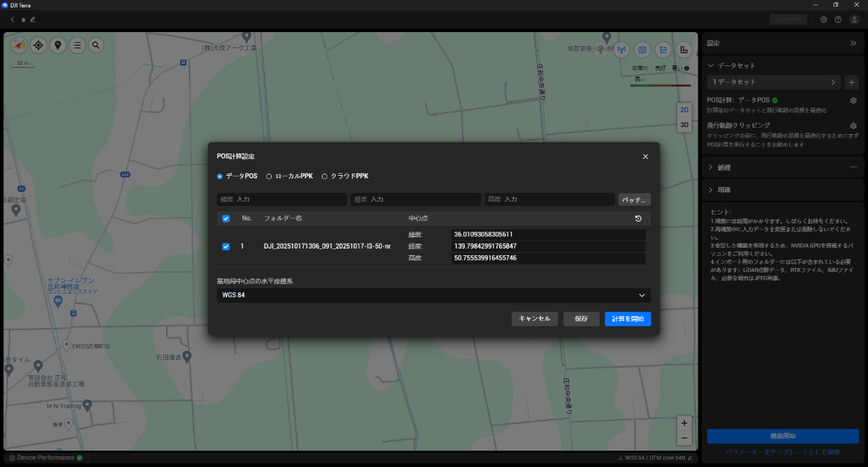Expand the 処理 section in settings panel

click(711, 167)
